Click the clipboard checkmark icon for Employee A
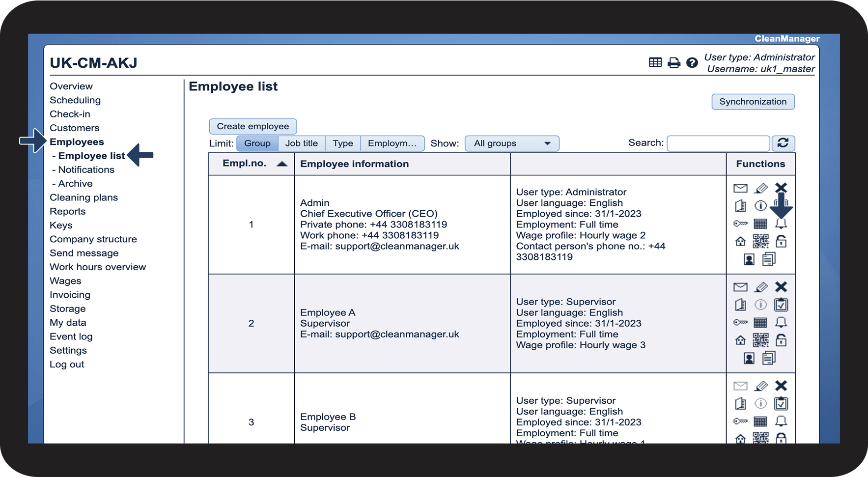 [x=781, y=305]
